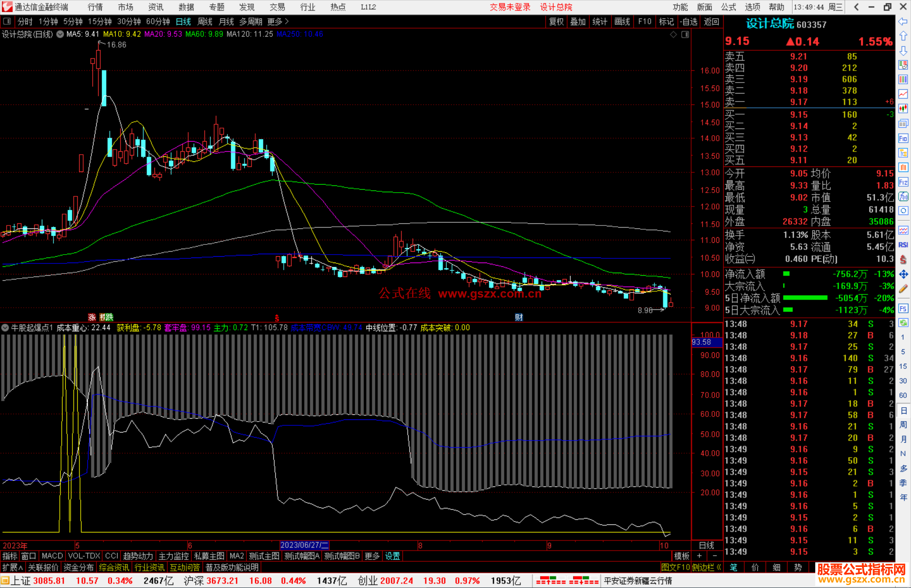Click the F10 company info sidebar icon
911x588 pixels.
903,138
